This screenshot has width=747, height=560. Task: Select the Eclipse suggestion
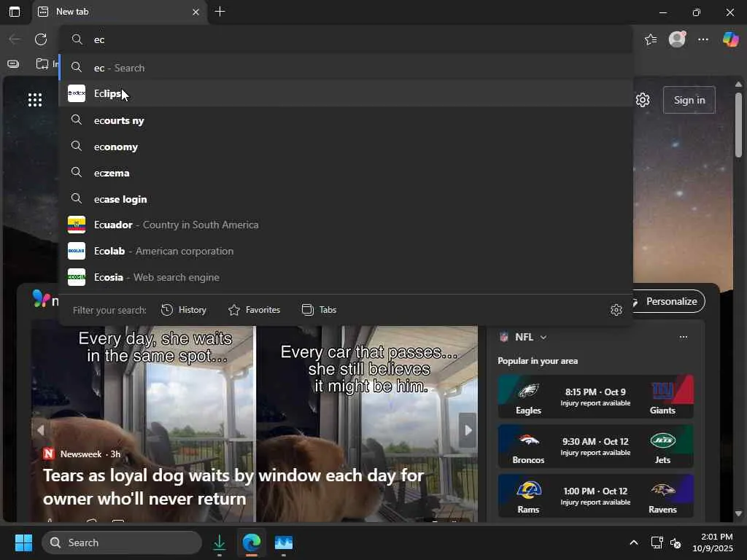click(346, 93)
